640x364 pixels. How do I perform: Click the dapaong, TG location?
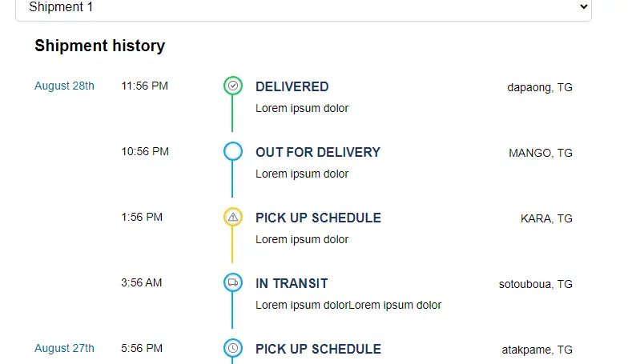click(x=539, y=87)
